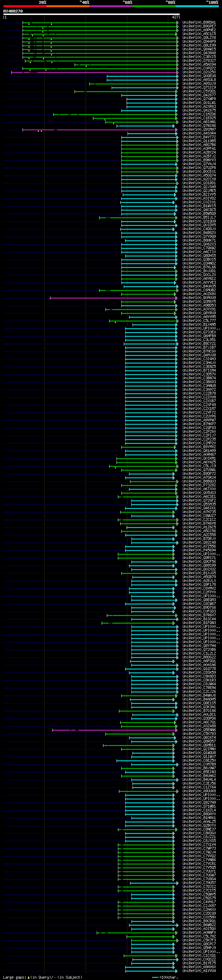The height and width of the screenshot is (980, 222).
Task: Select label UniRef100_A9SUL8
Action: (x=199, y=80)
